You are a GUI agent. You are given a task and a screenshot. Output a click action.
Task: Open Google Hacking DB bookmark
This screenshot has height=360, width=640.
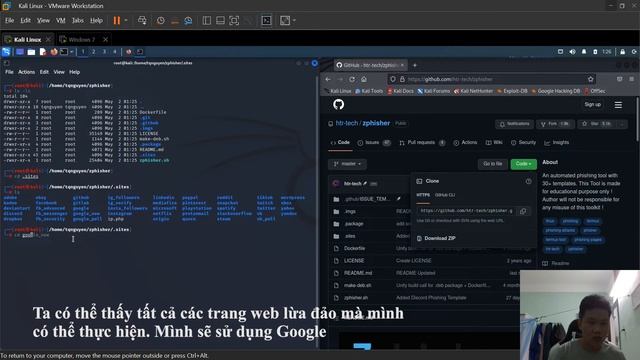pos(555,91)
